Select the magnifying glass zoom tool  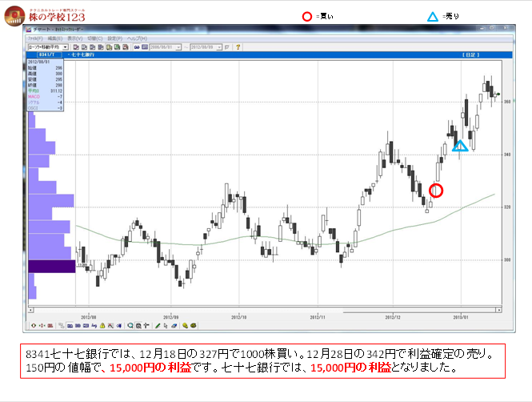131,326
